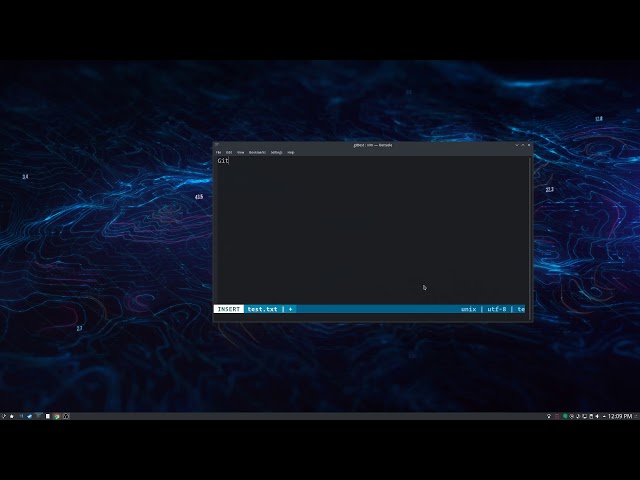Click the display tray icon
This screenshot has height=480, width=640.
(584, 416)
